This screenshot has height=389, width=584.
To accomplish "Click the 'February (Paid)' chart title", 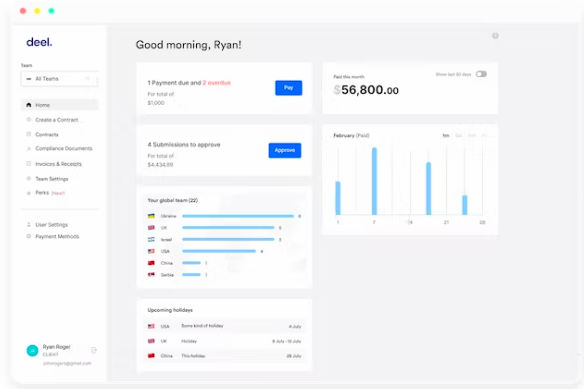I will pyautogui.click(x=351, y=136).
